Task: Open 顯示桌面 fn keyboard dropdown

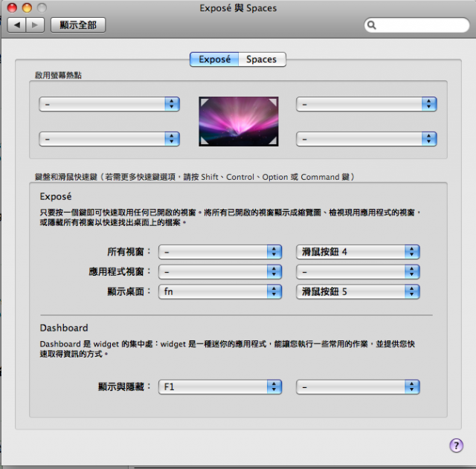Action: click(x=220, y=291)
